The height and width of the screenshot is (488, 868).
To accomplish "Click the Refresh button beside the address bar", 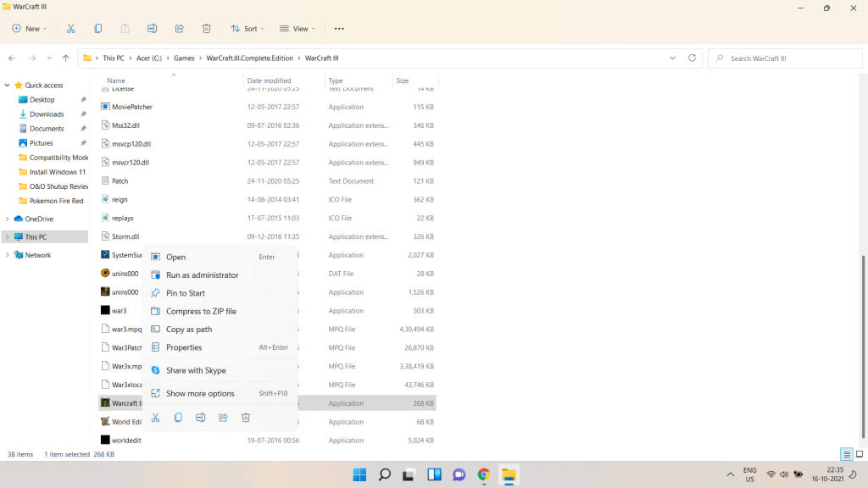I will (692, 58).
